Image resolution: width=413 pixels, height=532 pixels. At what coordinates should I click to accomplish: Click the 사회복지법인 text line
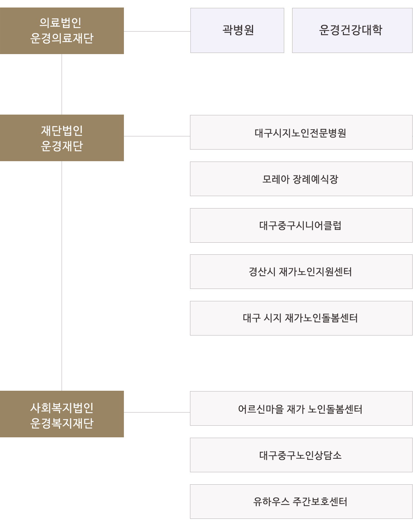coord(62,408)
